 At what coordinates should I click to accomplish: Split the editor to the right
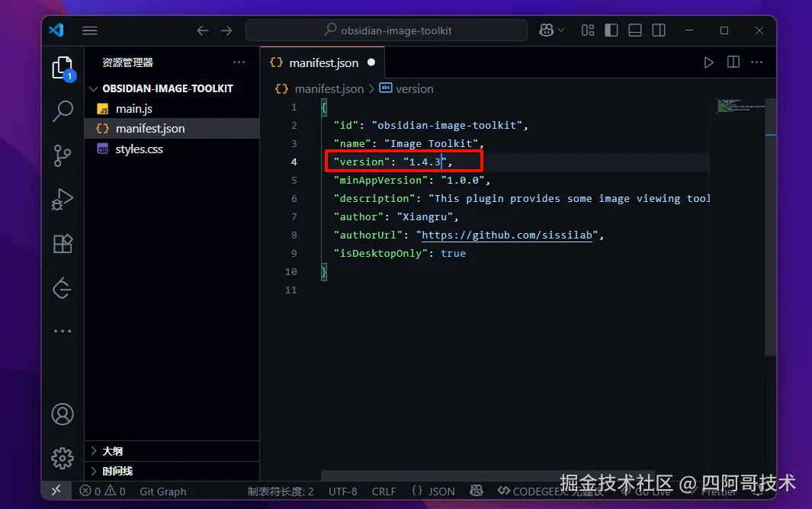click(733, 62)
